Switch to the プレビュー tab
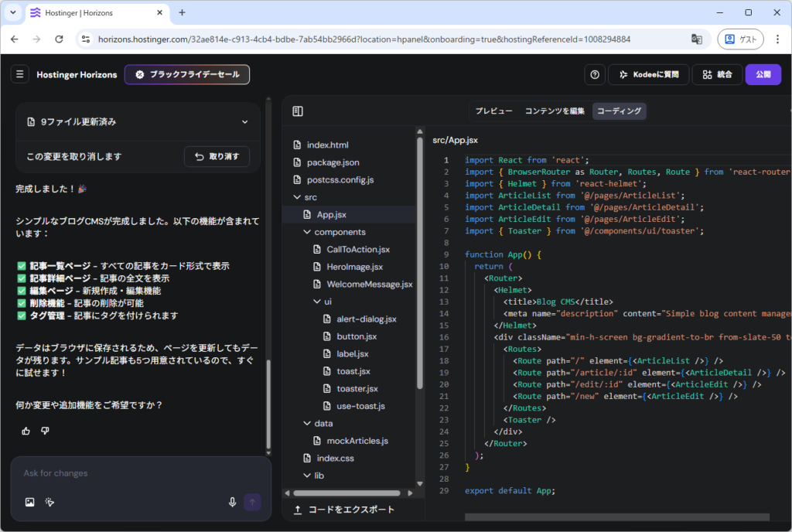Viewport: 792px width, 532px height. [493, 111]
